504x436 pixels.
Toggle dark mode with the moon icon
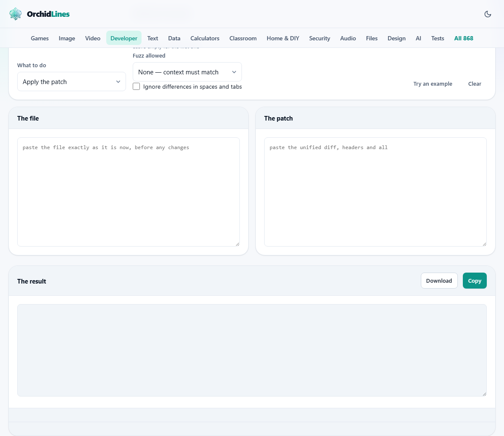(x=488, y=14)
